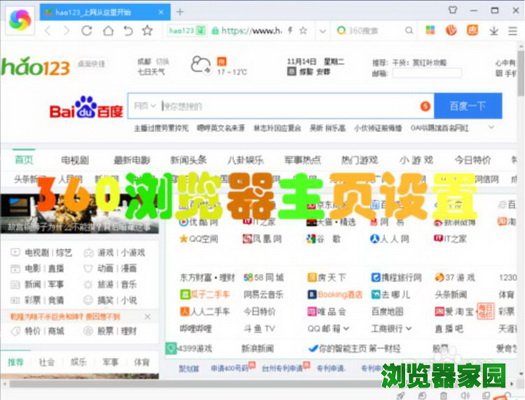Screen dimensions: 525x400
Task: Select the hao123 browser tab
Action: (105, 12)
